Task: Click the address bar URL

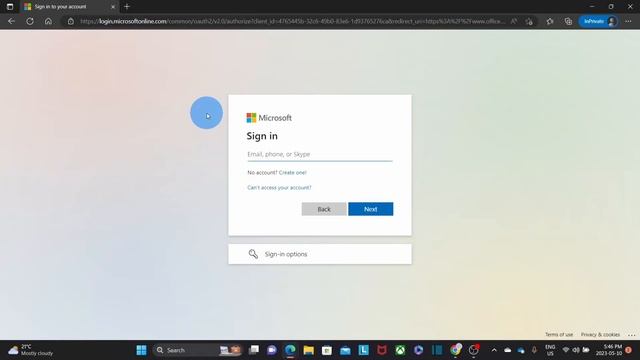Action: pos(292,21)
